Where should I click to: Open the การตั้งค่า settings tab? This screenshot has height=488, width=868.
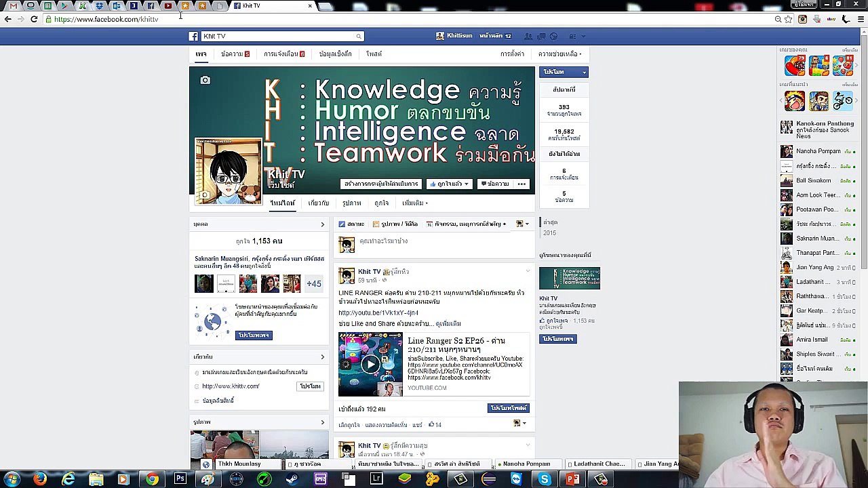click(512, 54)
